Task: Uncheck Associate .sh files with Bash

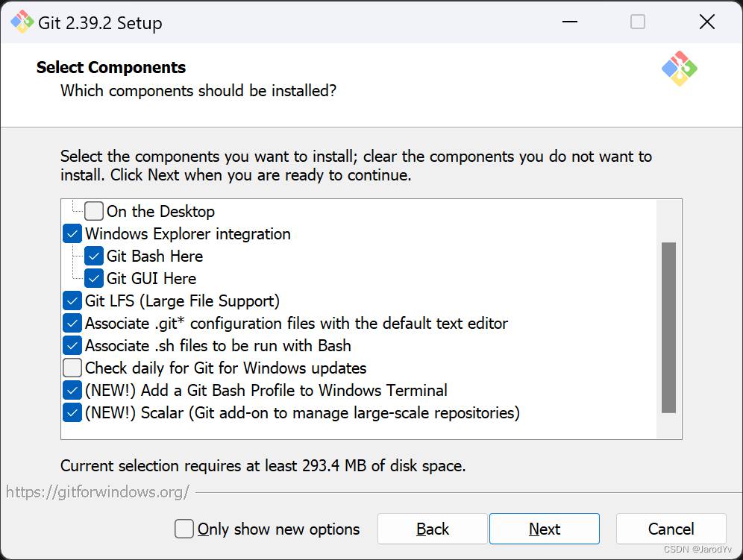Action: pyautogui.click(x=72, y=345)
